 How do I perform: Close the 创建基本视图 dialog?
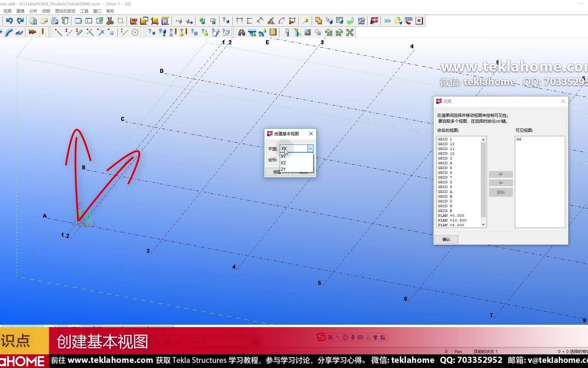pos(311,134)
